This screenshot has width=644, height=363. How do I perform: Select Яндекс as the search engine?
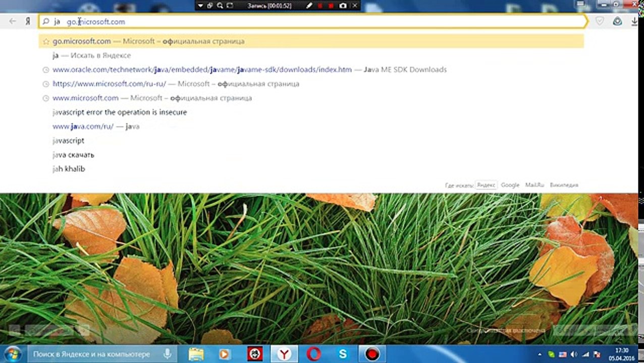point(486,185)
